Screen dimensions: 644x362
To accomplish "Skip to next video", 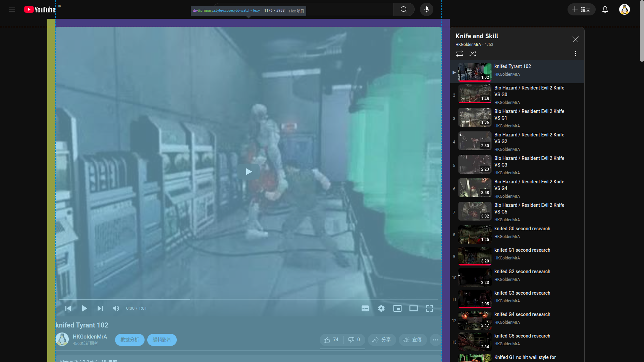I will pyautogui.click(x=100, y=308).
